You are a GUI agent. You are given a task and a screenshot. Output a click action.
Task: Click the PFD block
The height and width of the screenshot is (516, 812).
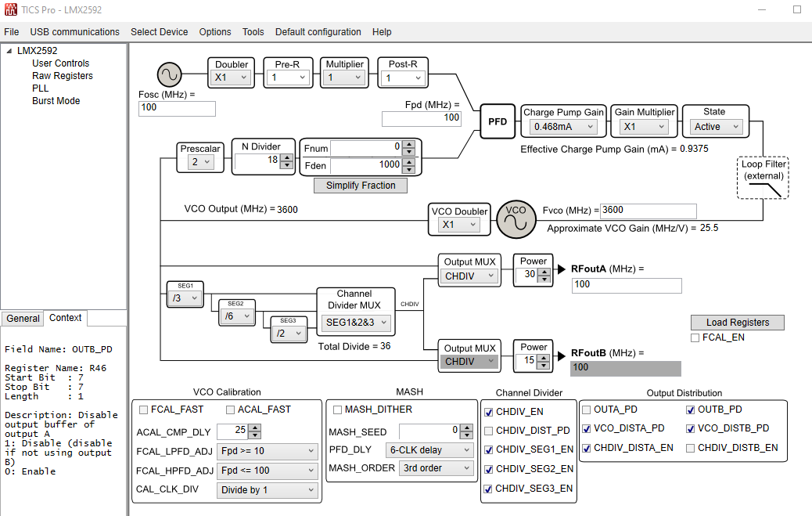pyautogui.click(x=498, y=121)
